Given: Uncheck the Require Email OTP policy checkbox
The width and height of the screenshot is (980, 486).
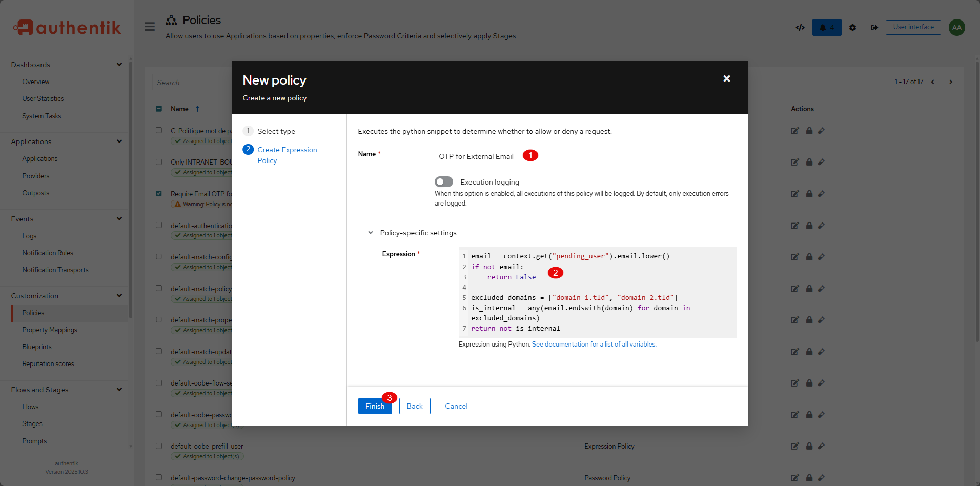Looking at the screenshot, I should pyautogui.click(x=159, y=194).
